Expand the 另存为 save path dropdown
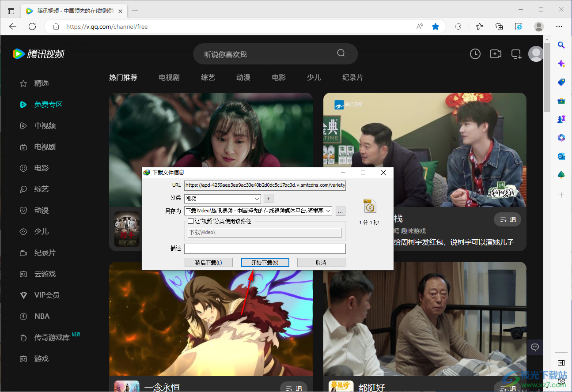Image resolution: width=572 pixels, height=392 pixels. (328, 211)
